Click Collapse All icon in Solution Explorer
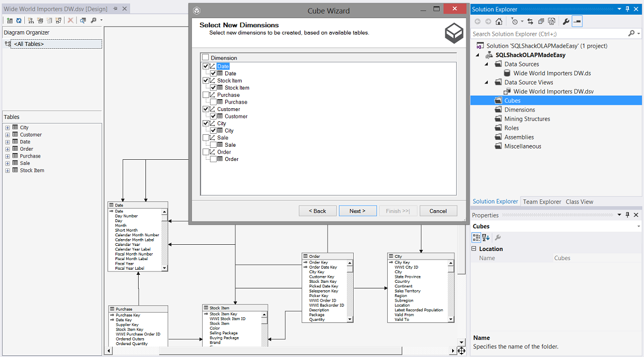This screenshot has width=644, height=357. point(541,22)
